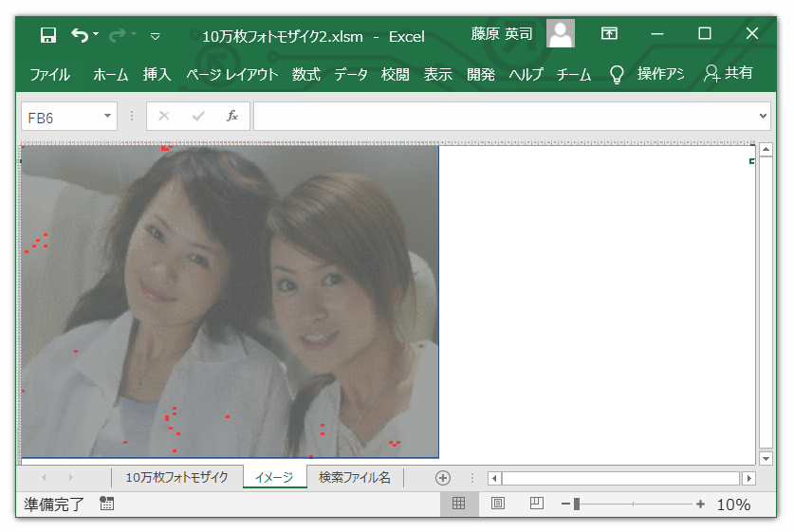The image size is (794, 532).
Task: Click the formula bar Enter checkmark icon
Action: tap(198, 117)
